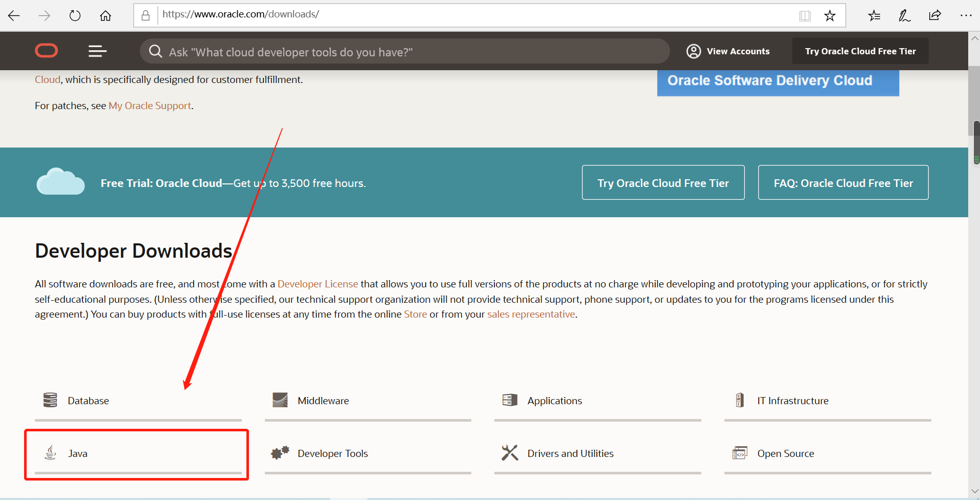
Task: Open the hamburger navigation menu
Action: click(97, 51)
